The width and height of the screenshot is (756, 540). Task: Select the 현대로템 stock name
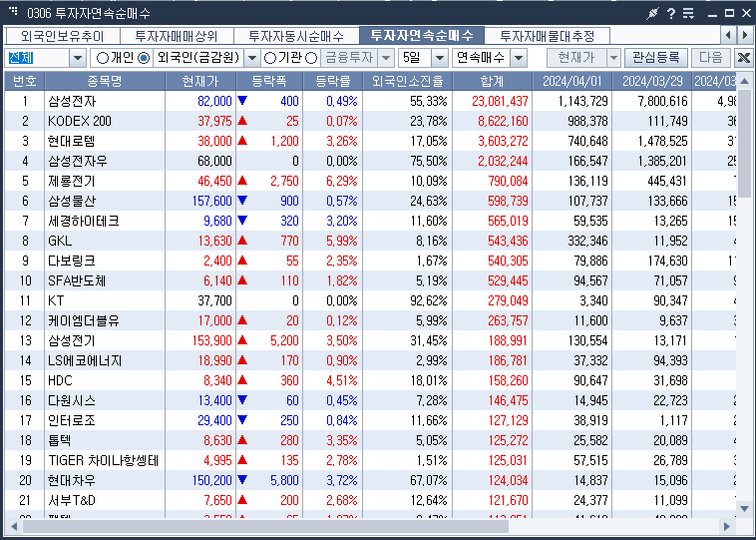tap(72, 141)
